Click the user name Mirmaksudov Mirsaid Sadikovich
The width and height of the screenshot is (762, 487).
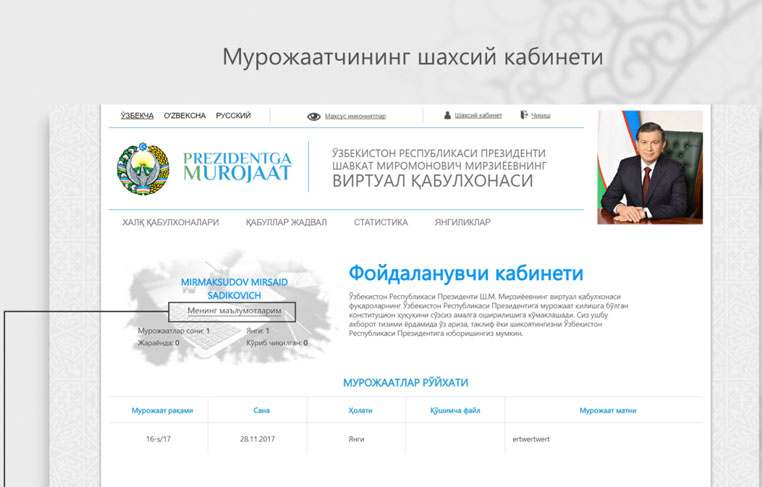tap(233, 290)
